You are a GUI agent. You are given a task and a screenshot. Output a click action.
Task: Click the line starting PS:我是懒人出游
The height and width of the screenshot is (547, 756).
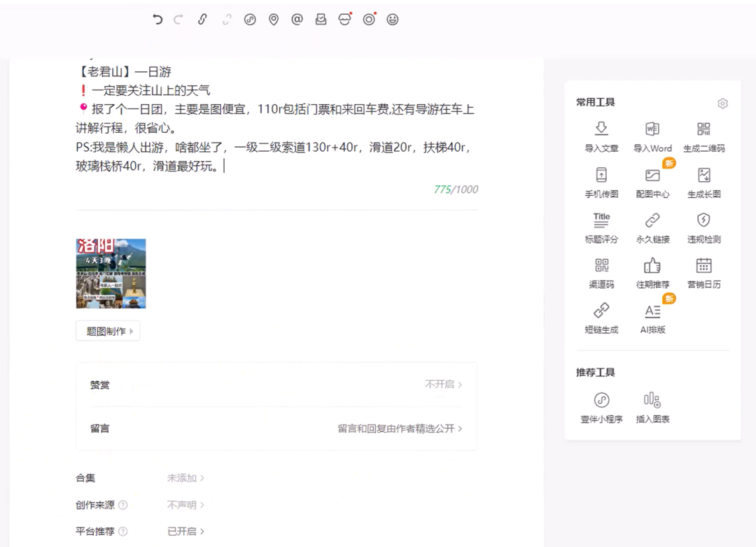[274, 148]
